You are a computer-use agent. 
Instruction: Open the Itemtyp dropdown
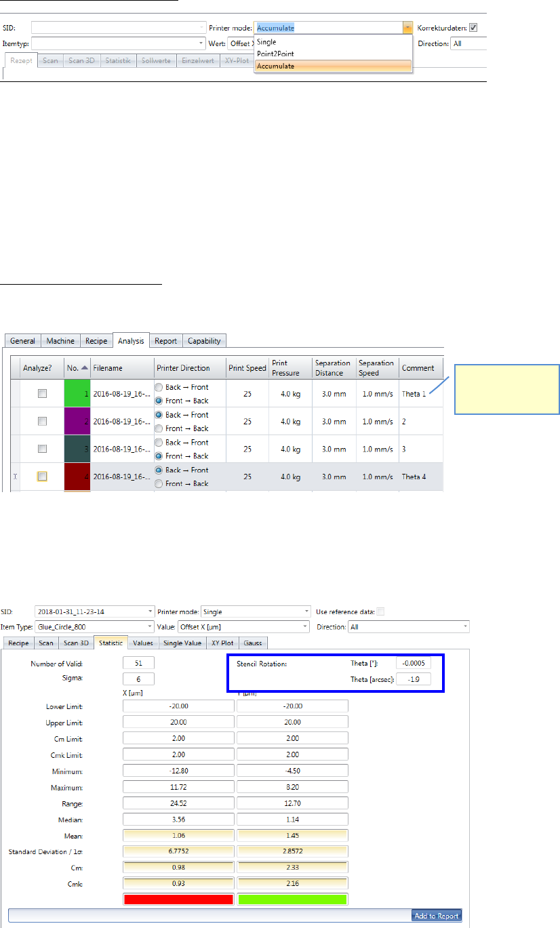201,43
